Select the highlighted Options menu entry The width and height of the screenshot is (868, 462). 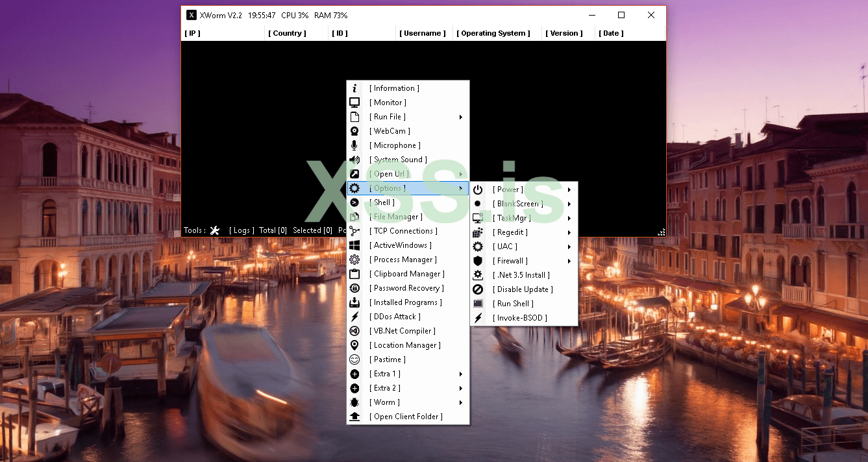[408, 188]
